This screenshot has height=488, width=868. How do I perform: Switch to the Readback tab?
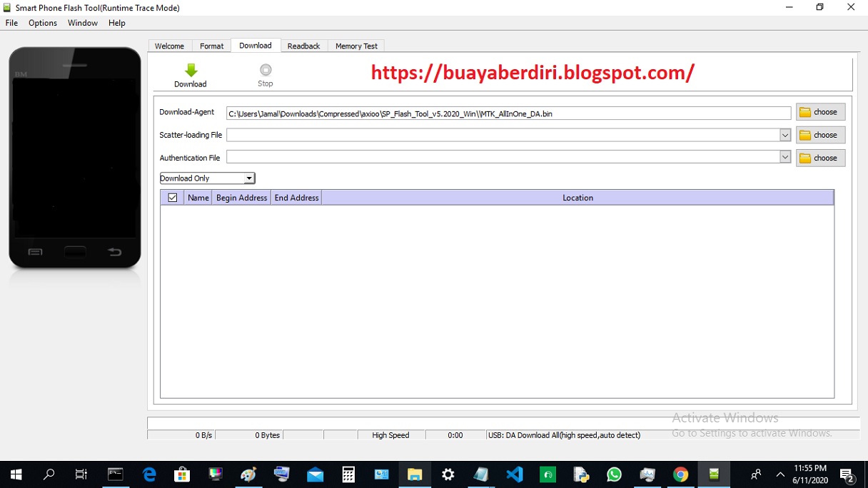(x=303, y=46)
